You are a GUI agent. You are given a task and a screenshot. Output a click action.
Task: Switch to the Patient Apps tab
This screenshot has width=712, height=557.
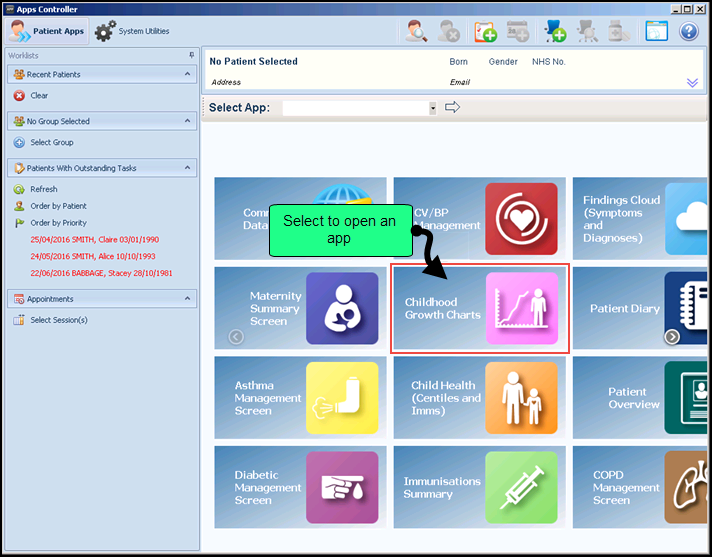pos(46,31)
